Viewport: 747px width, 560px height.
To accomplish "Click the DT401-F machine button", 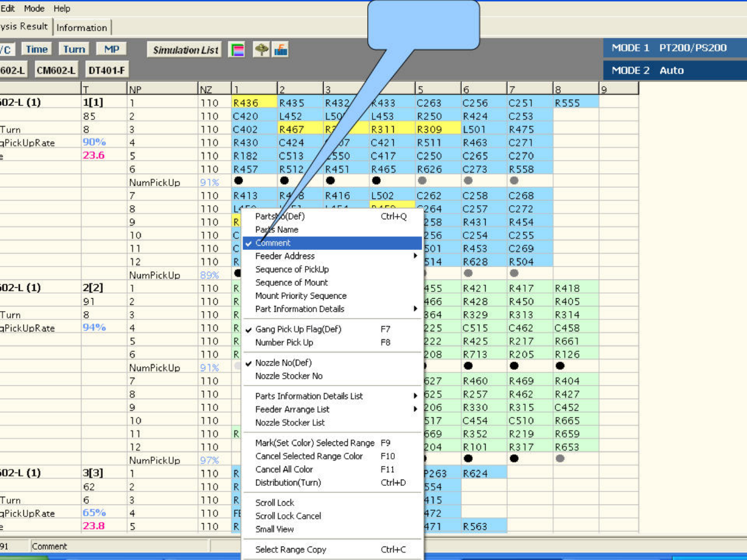I will (106, 70).
